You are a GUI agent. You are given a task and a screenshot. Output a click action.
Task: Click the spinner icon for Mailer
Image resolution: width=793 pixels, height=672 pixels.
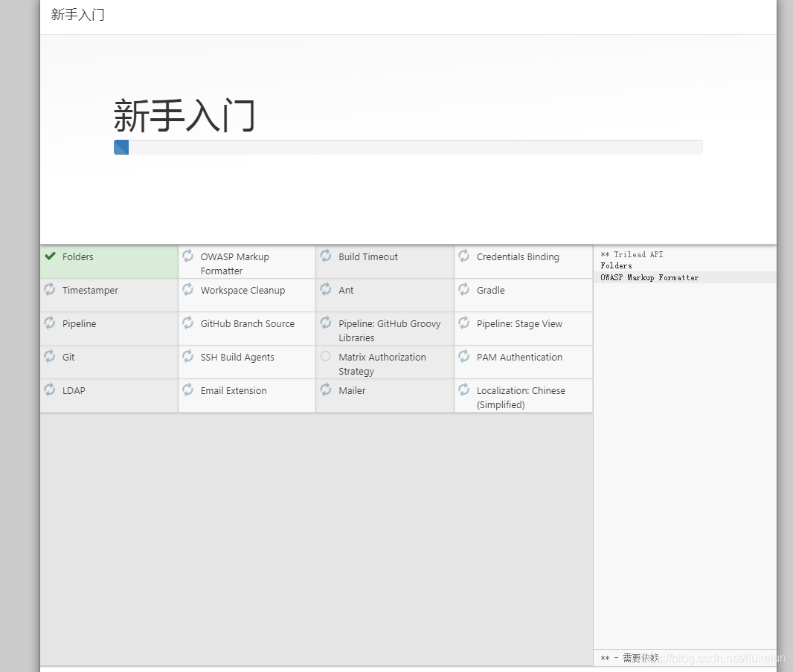326,390
